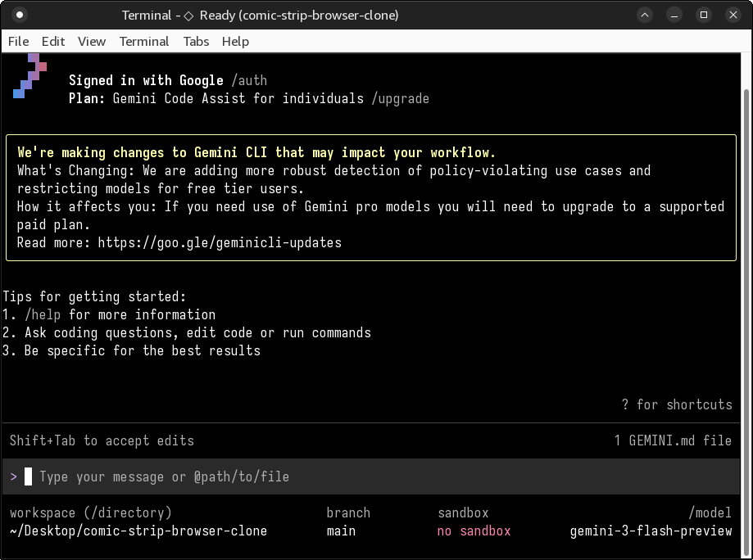
Task: Click the '? for shortcuts' hint
Action: click(x=677, y=404)
